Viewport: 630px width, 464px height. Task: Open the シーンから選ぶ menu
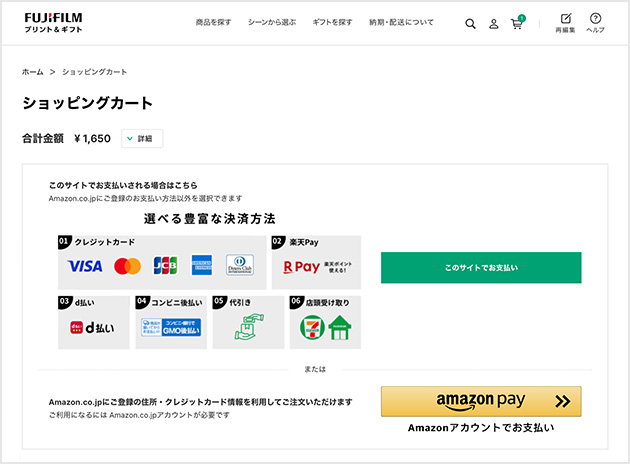272,22
